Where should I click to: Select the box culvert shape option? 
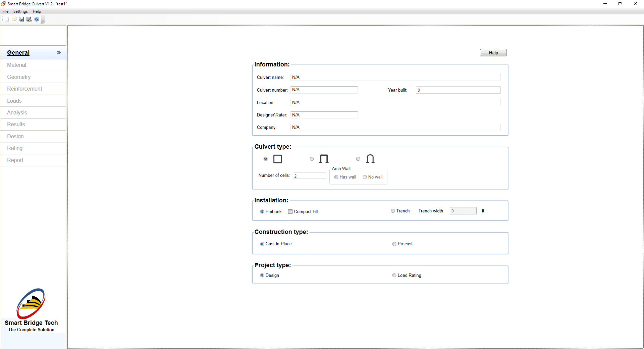[266, 159]
